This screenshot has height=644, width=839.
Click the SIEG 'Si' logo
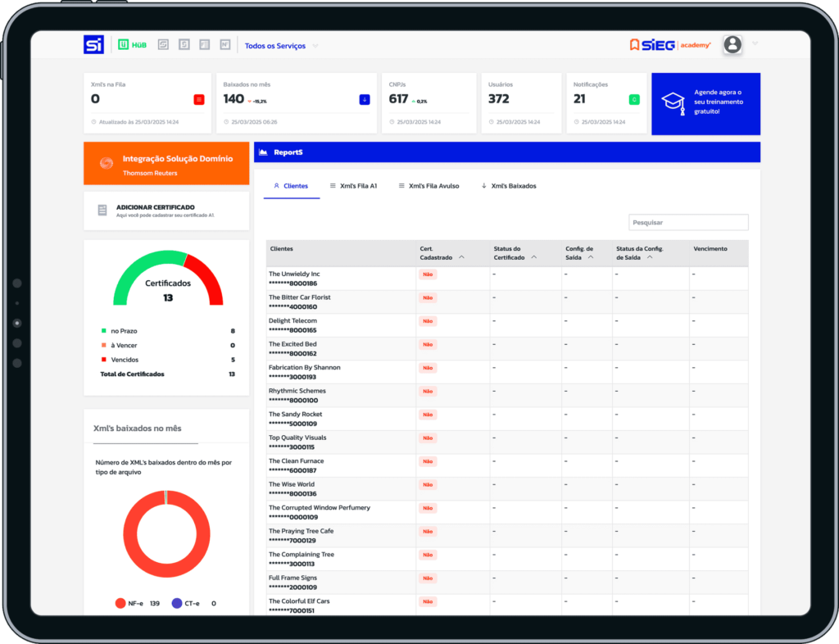tap(93, 44)
